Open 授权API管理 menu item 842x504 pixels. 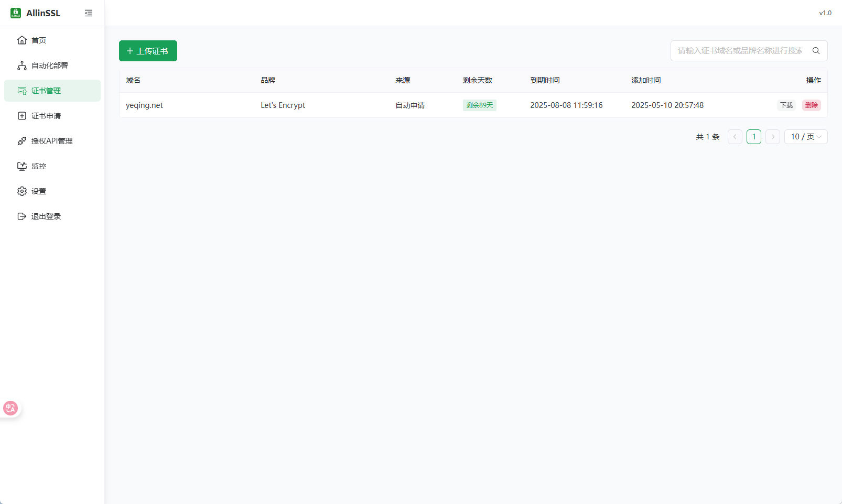pyautogui.click(x=52, y=141)
